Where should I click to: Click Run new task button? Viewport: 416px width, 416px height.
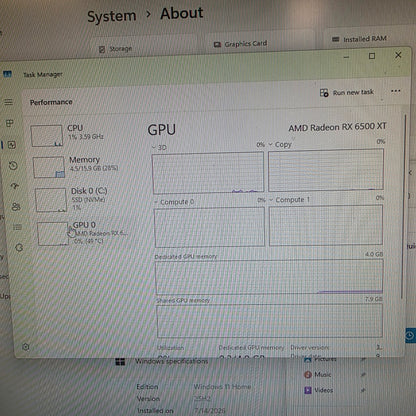click(x=347, y=92)
